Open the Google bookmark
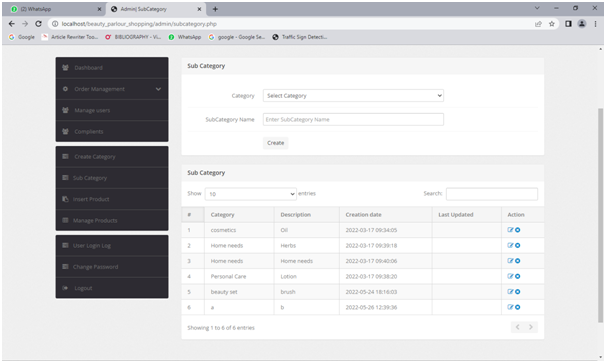Screen dimensions: 606x363 coord(22,37)
